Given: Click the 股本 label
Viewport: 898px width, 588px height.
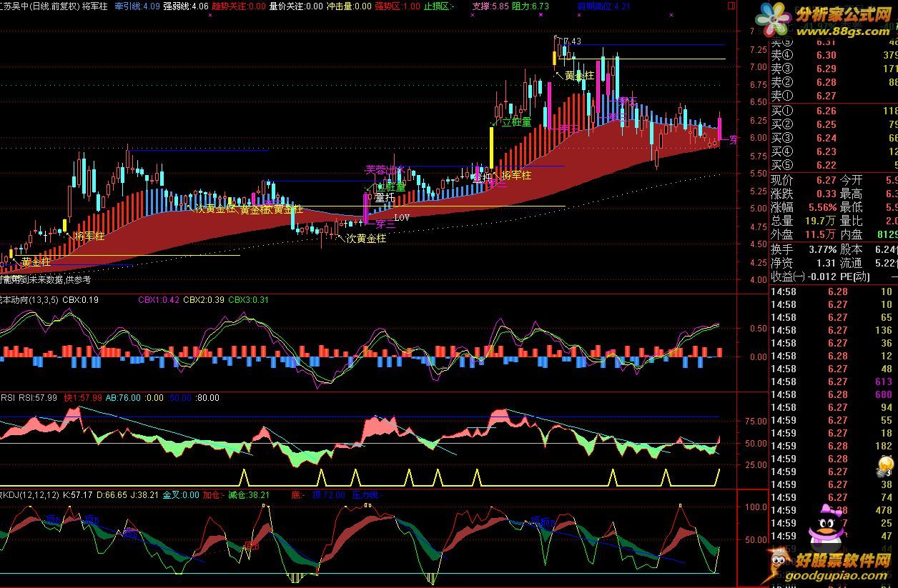Looking at the screenshot, I should pyautogui.click(x=851, y=250).
